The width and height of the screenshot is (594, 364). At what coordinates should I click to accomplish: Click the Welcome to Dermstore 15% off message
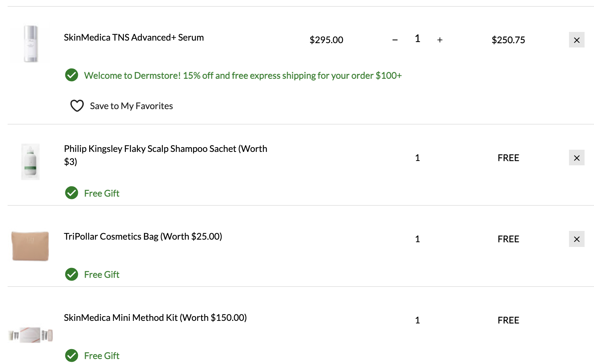(243, 75)
